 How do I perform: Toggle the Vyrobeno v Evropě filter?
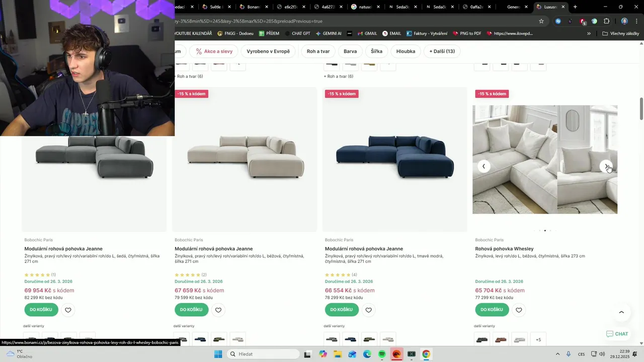[x=268, y=51]
